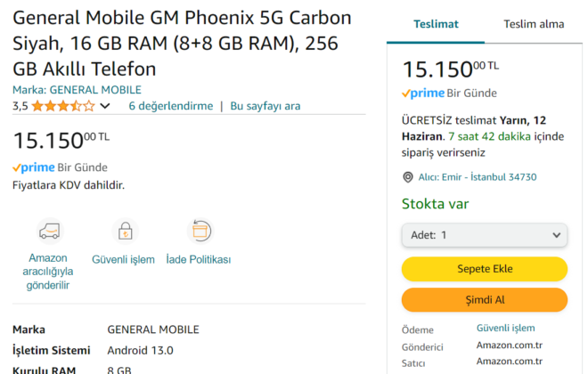Click the İade Politikası link
588x374 pixels.
pos(200,260)
